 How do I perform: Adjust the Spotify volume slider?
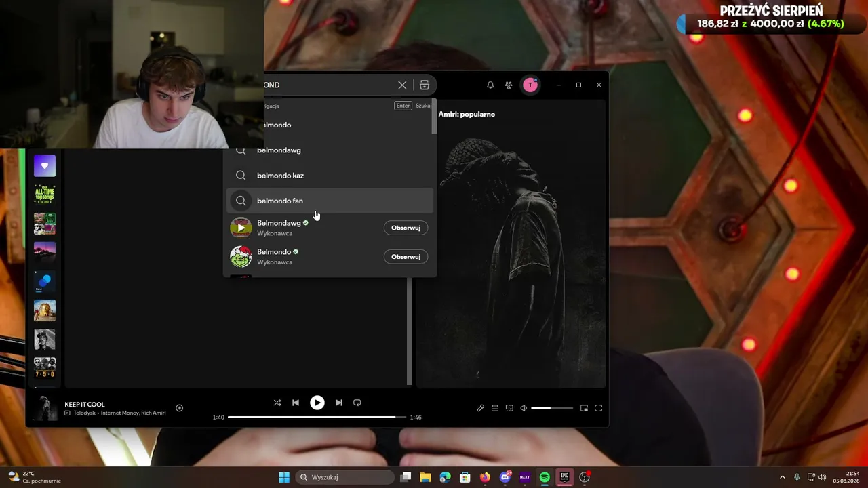click(552, 408)
